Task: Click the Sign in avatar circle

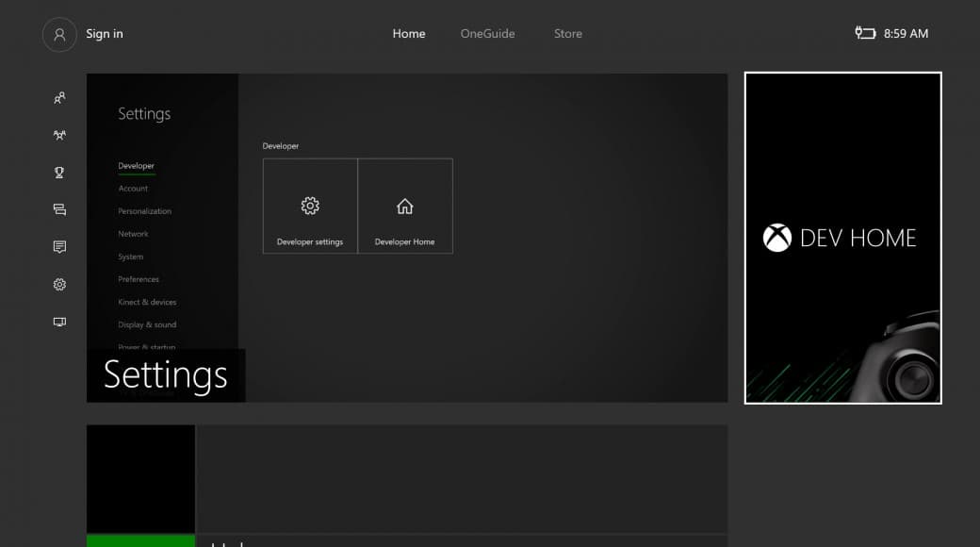Action: [x=59, y=34]
